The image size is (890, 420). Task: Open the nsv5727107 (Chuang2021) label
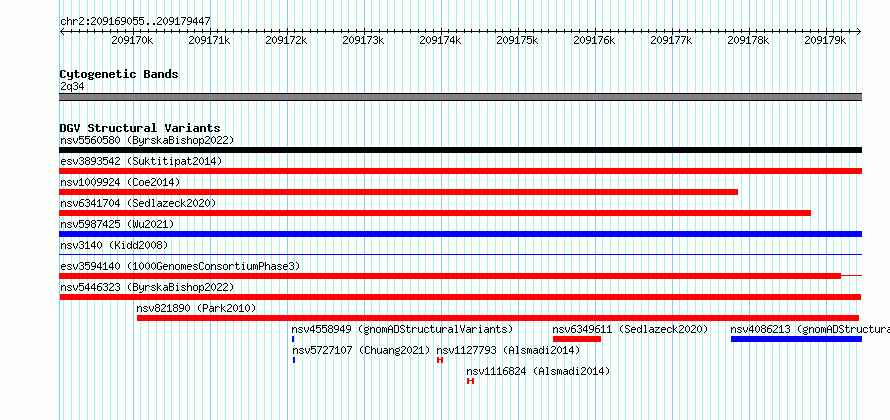[x=361, y=350]
